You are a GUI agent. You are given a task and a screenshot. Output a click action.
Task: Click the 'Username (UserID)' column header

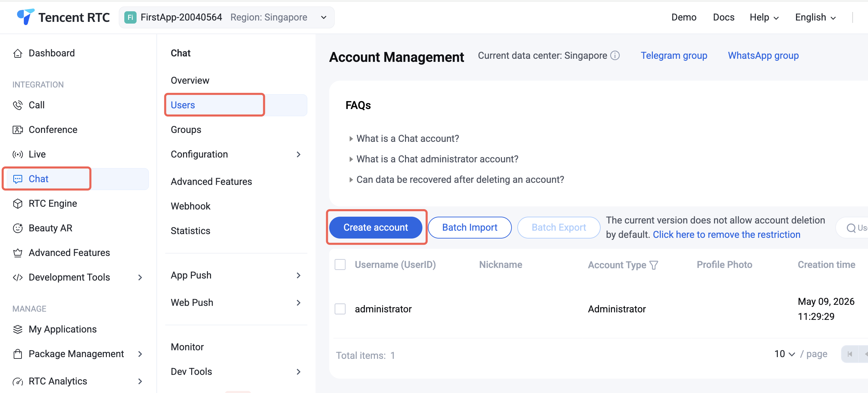tap(395, 265)
